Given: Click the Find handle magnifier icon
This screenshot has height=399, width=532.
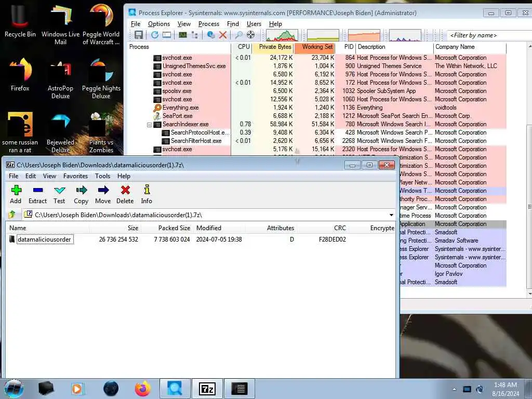Looking at the screenshot, I should coord(239,35).
